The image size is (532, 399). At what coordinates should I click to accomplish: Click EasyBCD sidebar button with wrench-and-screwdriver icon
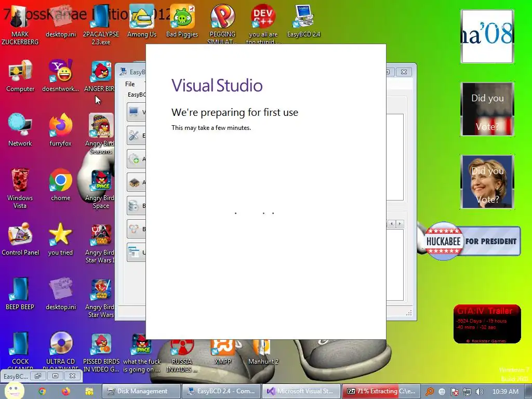tap(137, 136)
